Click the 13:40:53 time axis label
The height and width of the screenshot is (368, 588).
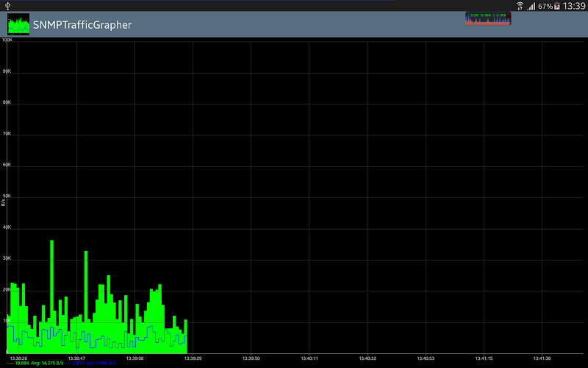click(x=425, y=358)
